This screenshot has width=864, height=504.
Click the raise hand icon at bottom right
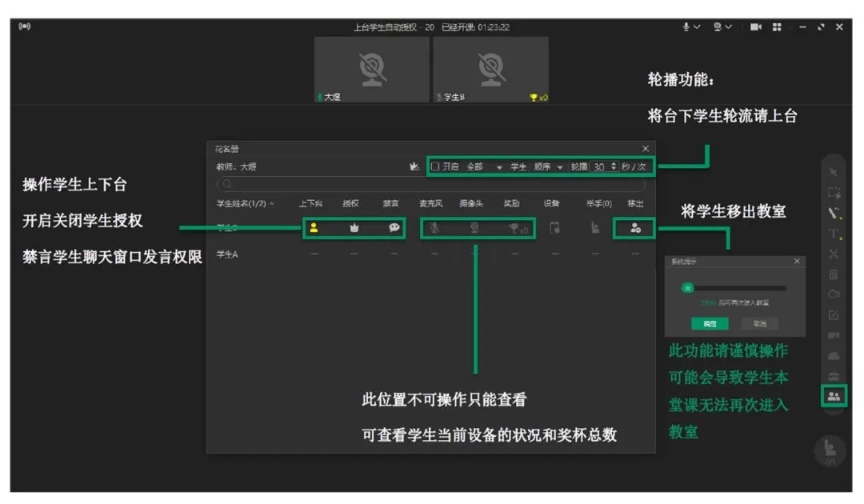click(830, 448)
